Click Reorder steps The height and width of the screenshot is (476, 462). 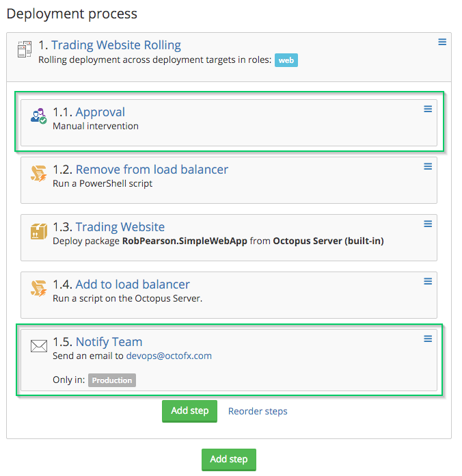point(258,411)
